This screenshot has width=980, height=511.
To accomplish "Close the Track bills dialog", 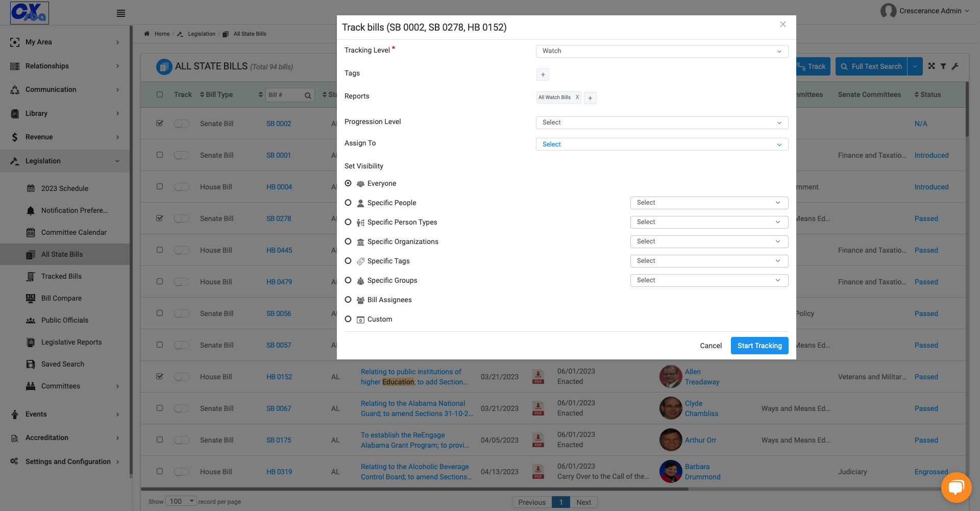I will coord(782,25).
